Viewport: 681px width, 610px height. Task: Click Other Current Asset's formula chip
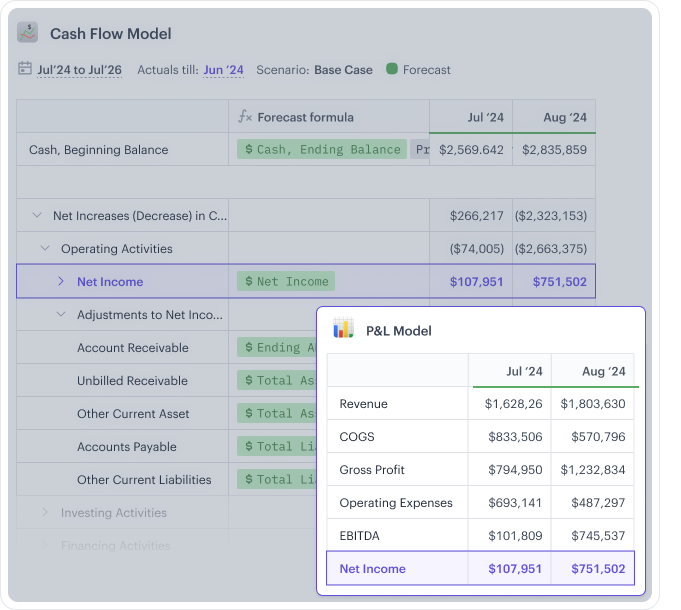coord(277,413)
